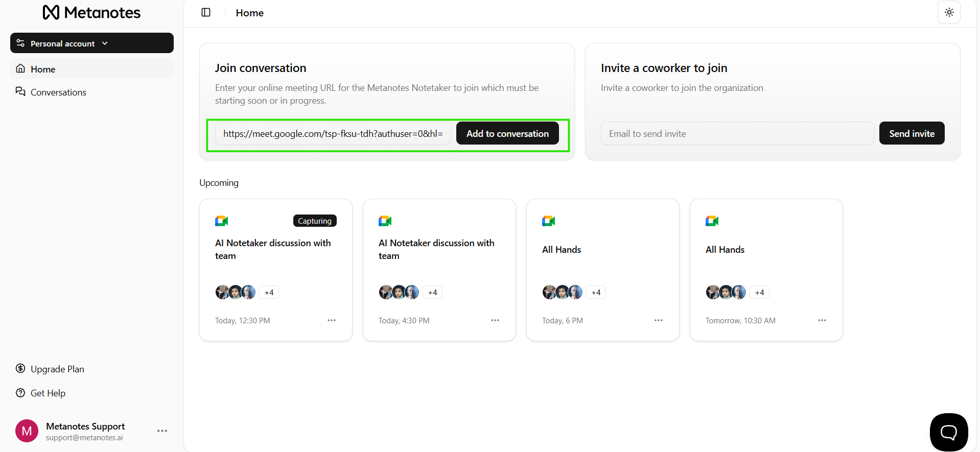Toggle the sidebar panel icon

(x=206, y=12)
